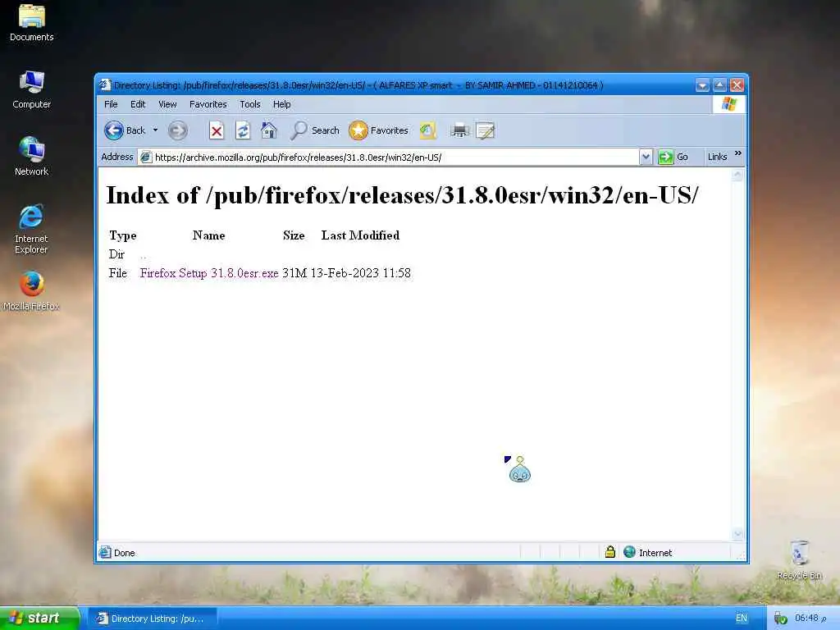
Task: Select the Documents desktop icon
Action: pyautogui.click(x=32, y=23)
